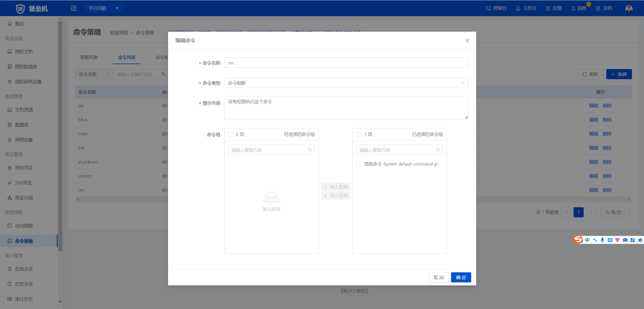
Task: Click 取消 button to cancel editing
Action: point(439,277)
